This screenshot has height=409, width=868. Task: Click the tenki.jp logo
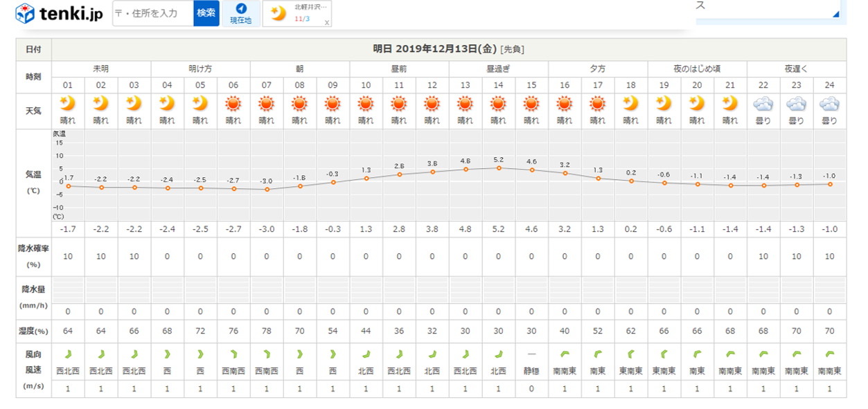pos(58,13)
